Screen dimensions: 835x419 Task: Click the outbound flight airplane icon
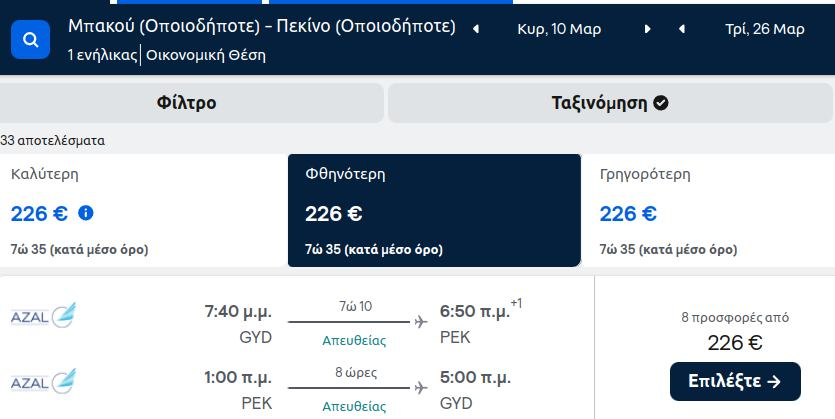421,322
